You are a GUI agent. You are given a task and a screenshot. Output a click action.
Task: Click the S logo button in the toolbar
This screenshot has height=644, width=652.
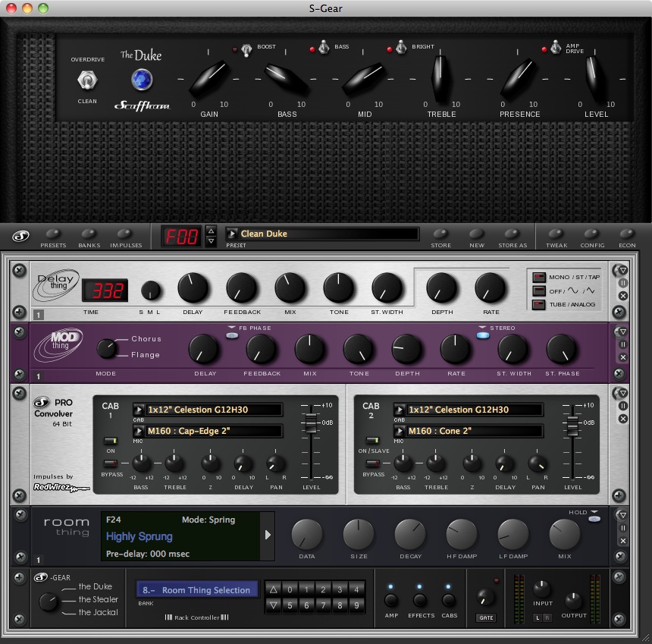coord(20,237)
